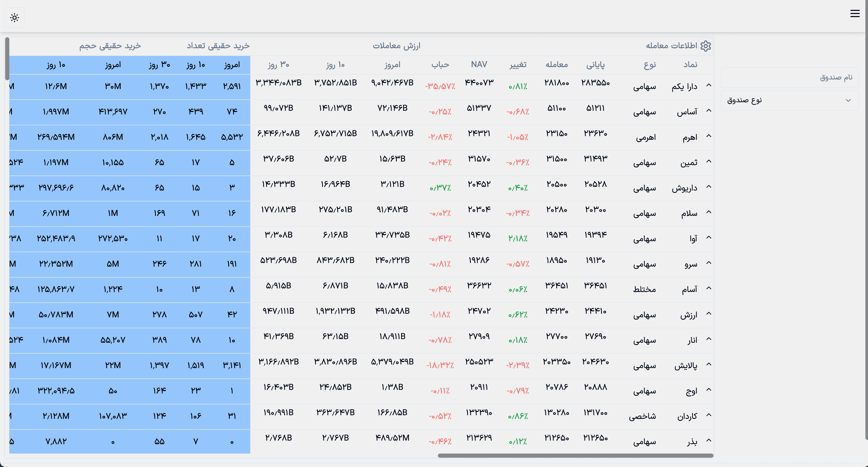The height and width of the screenshot is (467, 868).
Task: Click the chevron beside آوا fund
Action: tap(709, 238)
